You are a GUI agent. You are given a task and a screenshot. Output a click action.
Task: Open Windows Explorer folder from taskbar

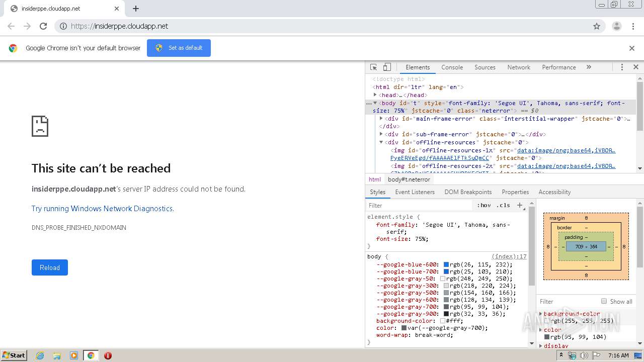tap(57, 355)
